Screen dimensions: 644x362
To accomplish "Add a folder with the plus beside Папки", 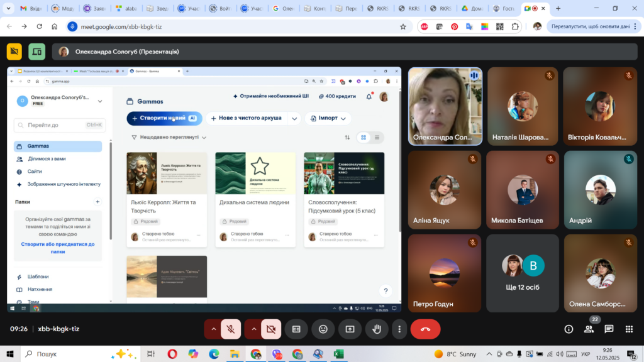I will (x=97, y=202).
